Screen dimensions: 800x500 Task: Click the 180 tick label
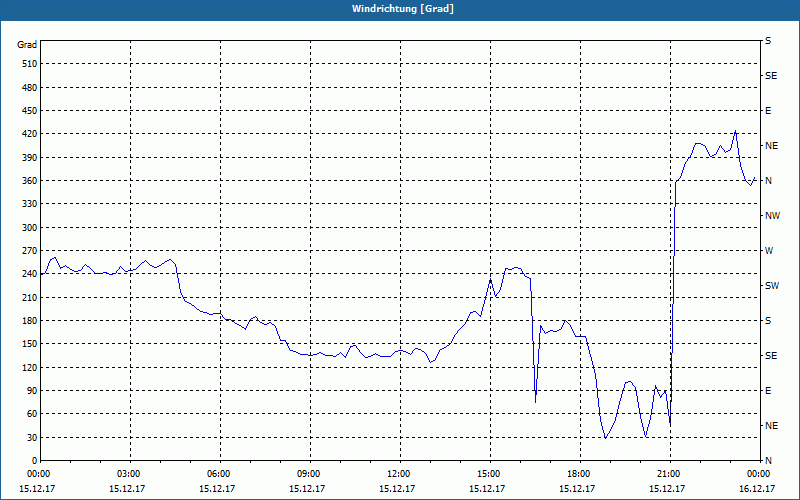[30, 321]
